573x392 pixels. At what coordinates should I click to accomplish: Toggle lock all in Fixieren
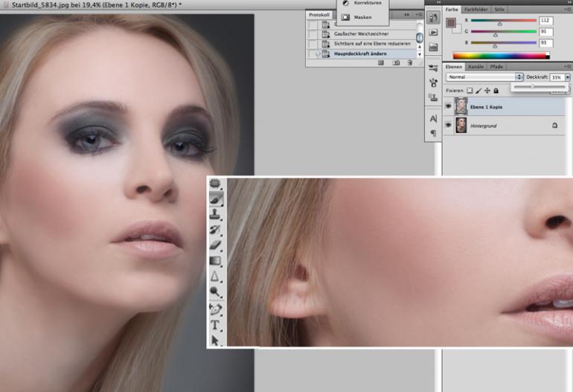(496, 90)
